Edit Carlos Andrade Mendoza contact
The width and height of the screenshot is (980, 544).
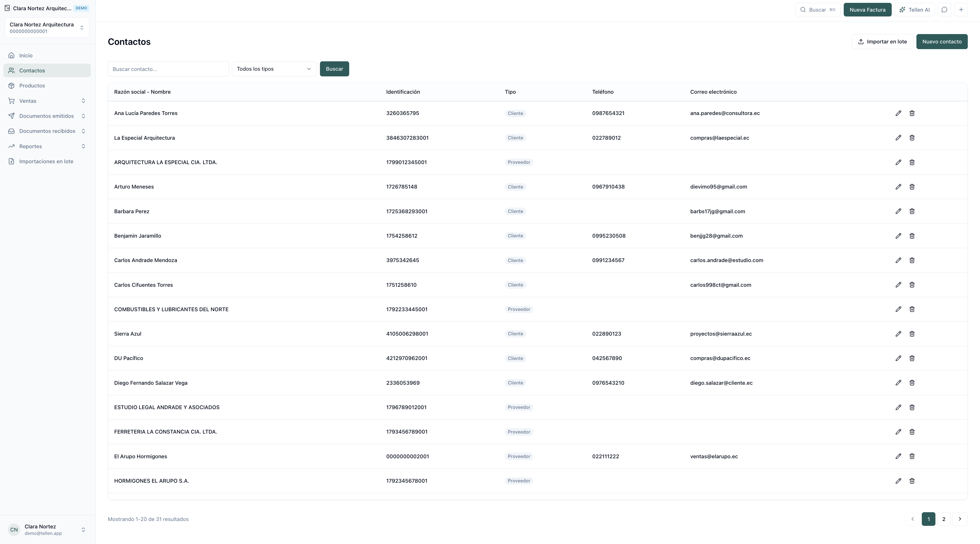[898, 260]
